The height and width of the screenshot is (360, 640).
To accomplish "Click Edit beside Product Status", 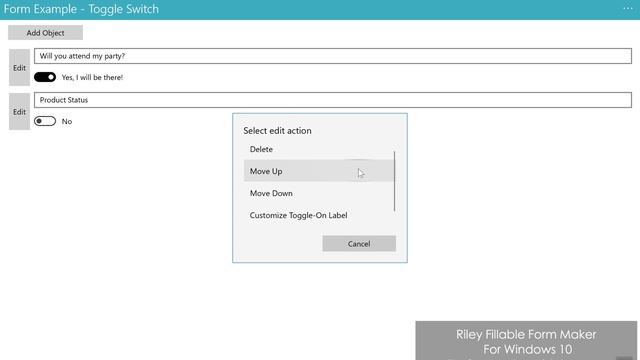I will (19, 111).
